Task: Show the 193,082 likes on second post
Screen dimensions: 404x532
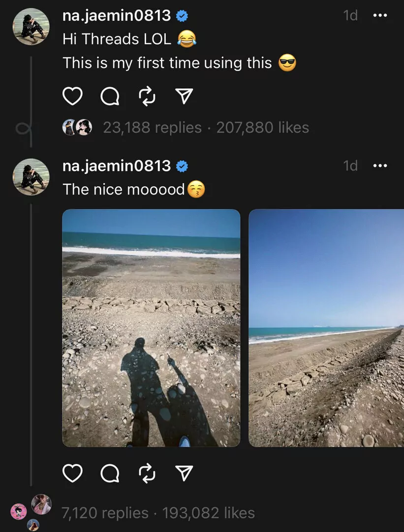Action: pos(208,513)
